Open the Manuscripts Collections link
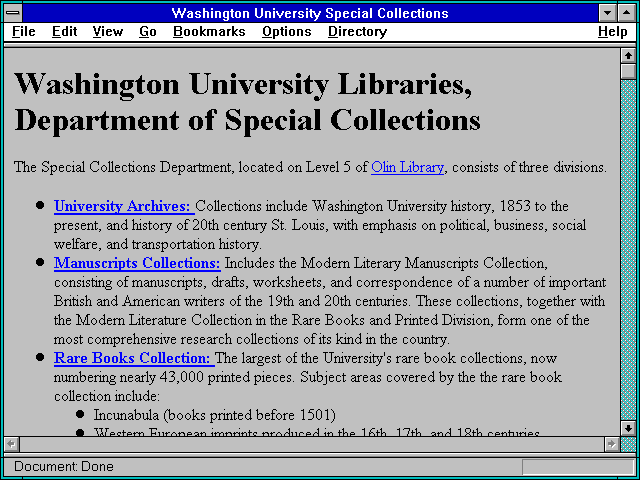The width and height of the screenshot is (640, 480). (137, 263)
